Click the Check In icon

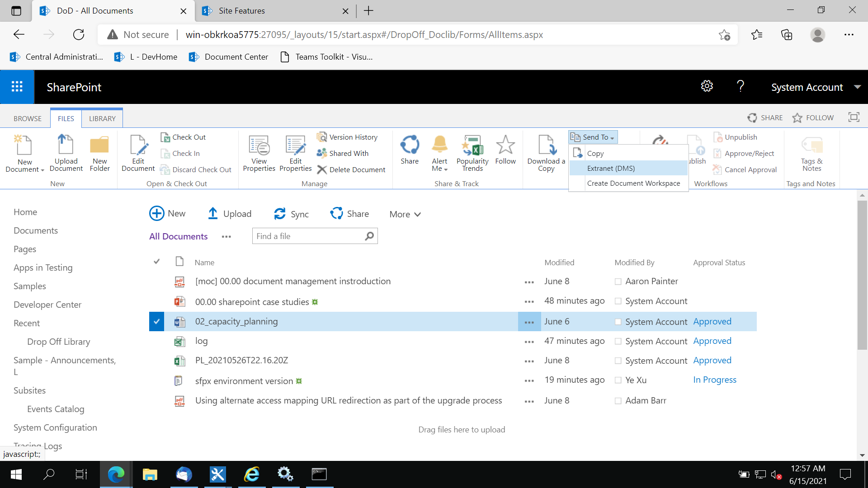coord(165,153)
